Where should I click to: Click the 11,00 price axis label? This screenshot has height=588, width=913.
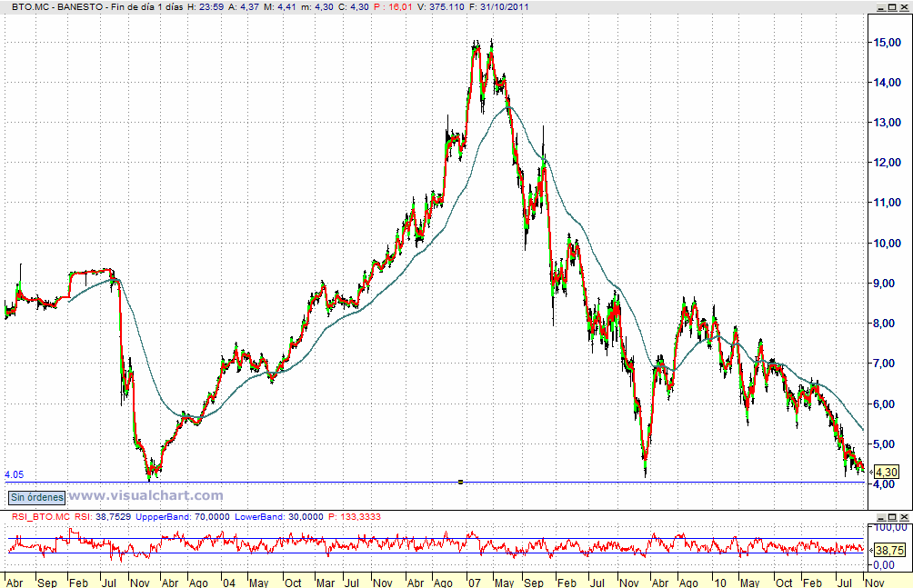[888, 204]
